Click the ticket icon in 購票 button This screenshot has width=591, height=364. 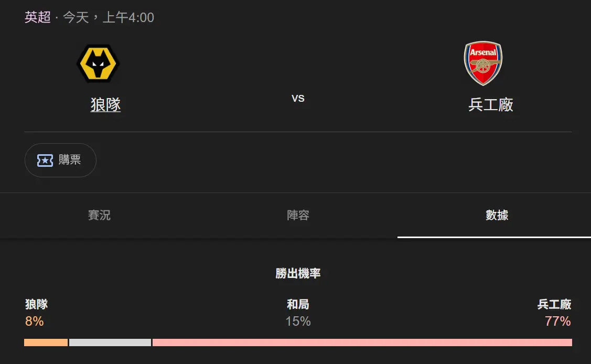point(45,160)
